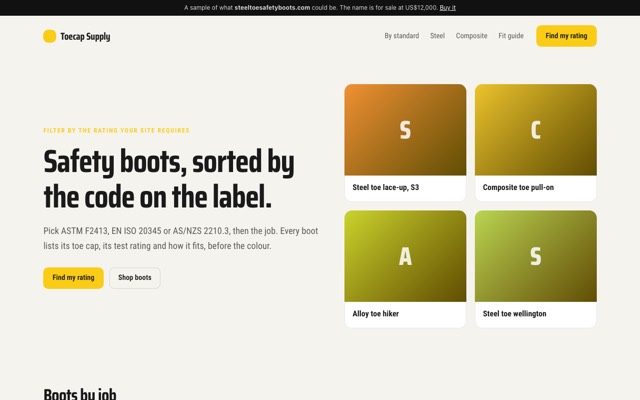Click steeltoesafetyboots.com text in top banner

click(x=272, y=8)
